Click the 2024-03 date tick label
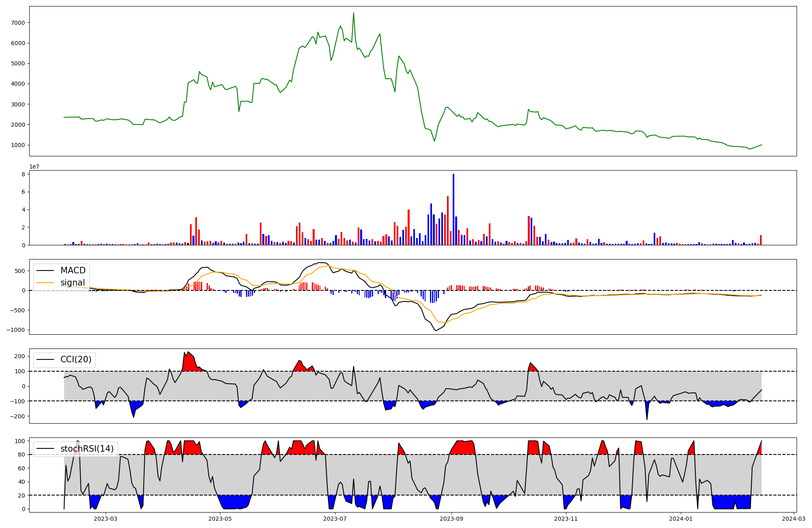The image size is (812, 528). [793, 519]
